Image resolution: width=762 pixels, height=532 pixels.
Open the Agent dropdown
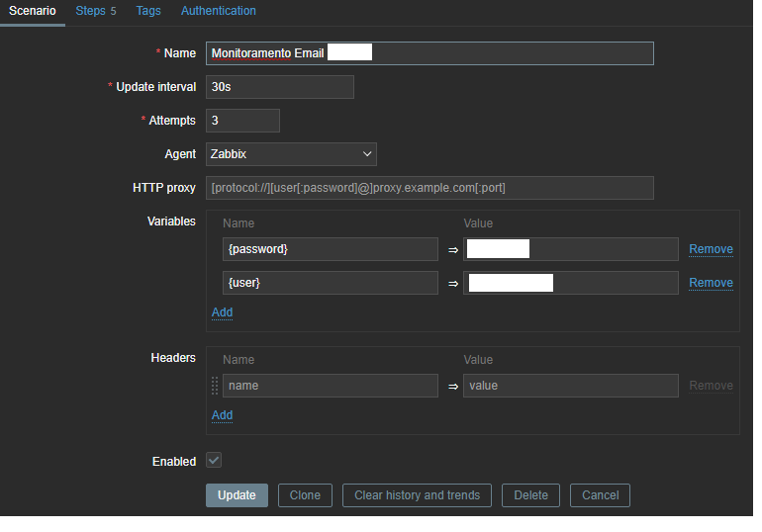[x=291, y=154]
